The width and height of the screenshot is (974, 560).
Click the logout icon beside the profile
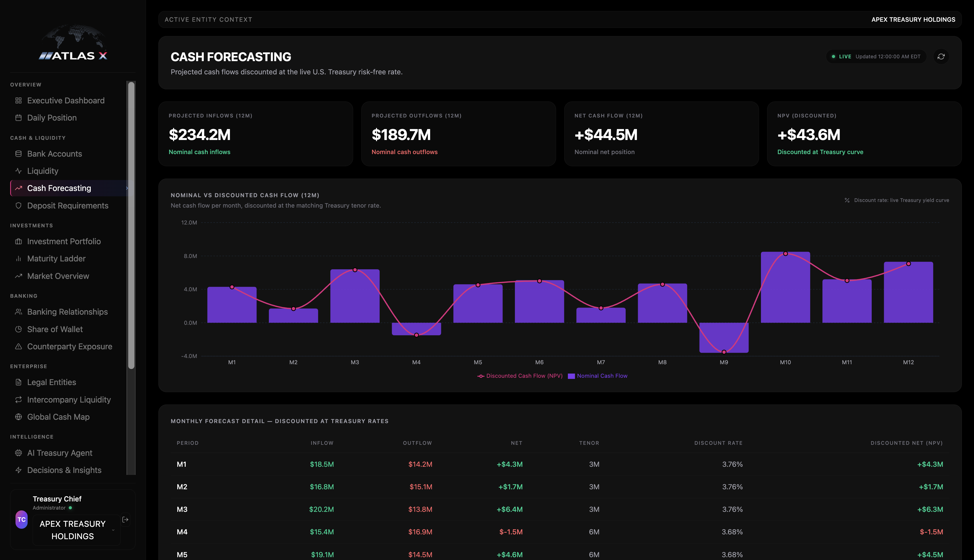pos(125,520)
